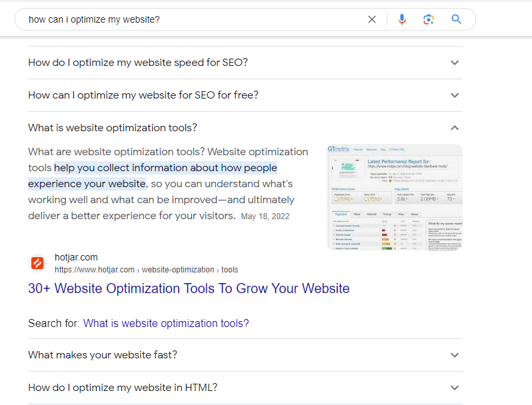Expand chevron for optimize website in HTML
The height and width of the screenshot is (405, 532).
[455, 388]
